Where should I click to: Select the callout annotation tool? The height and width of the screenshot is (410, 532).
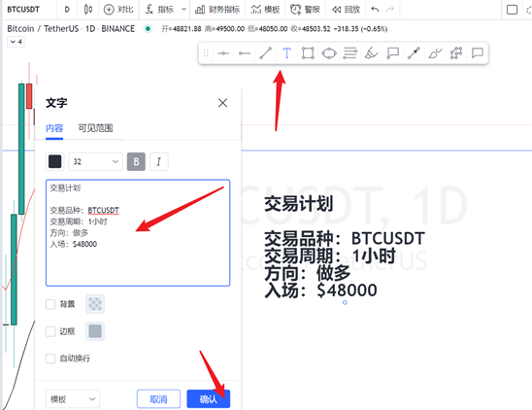point(392,53)
